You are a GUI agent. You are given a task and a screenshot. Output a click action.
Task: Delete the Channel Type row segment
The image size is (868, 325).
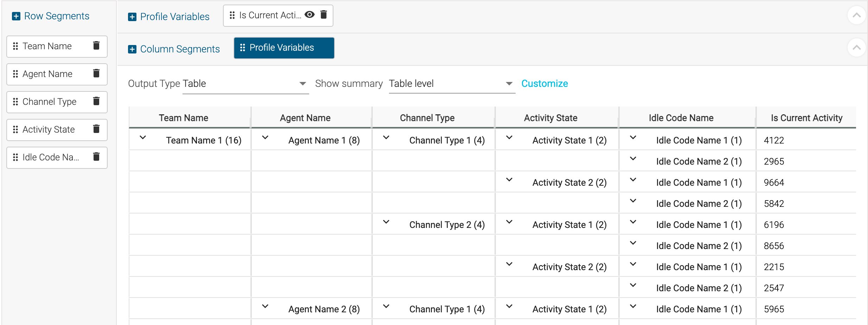(96, 102)
